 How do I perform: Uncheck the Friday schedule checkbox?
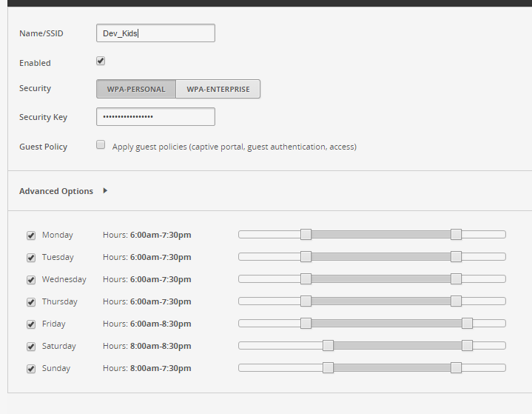click(x=31, y=324)
